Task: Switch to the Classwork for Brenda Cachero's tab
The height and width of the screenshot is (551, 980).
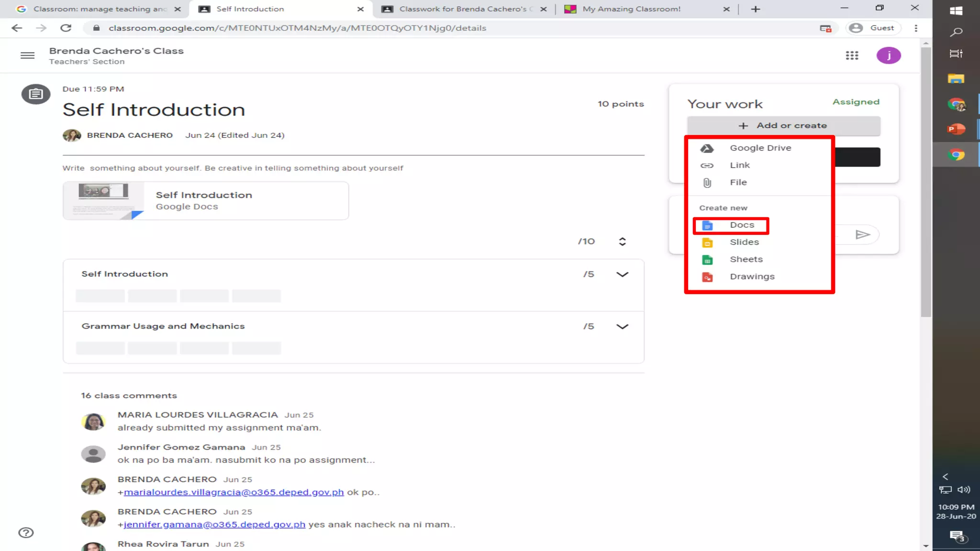Action: pyautogui.click(x=464, y=9)
